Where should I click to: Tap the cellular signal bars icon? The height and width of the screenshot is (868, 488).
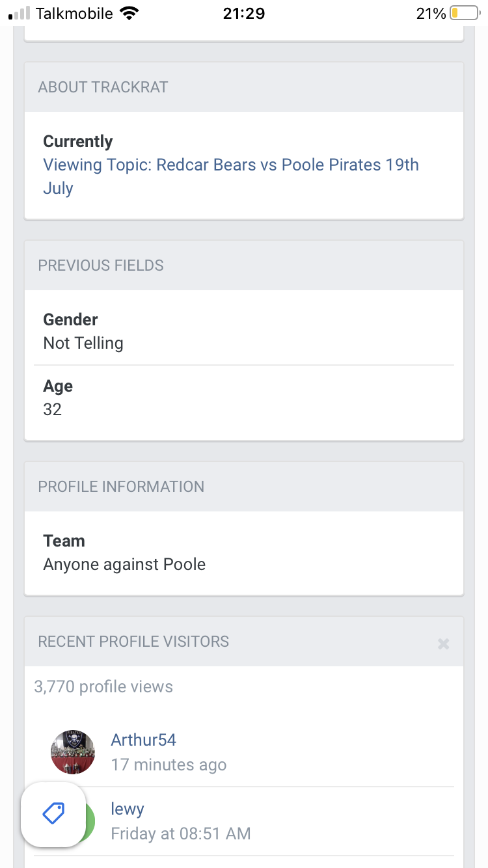point(20,13)
